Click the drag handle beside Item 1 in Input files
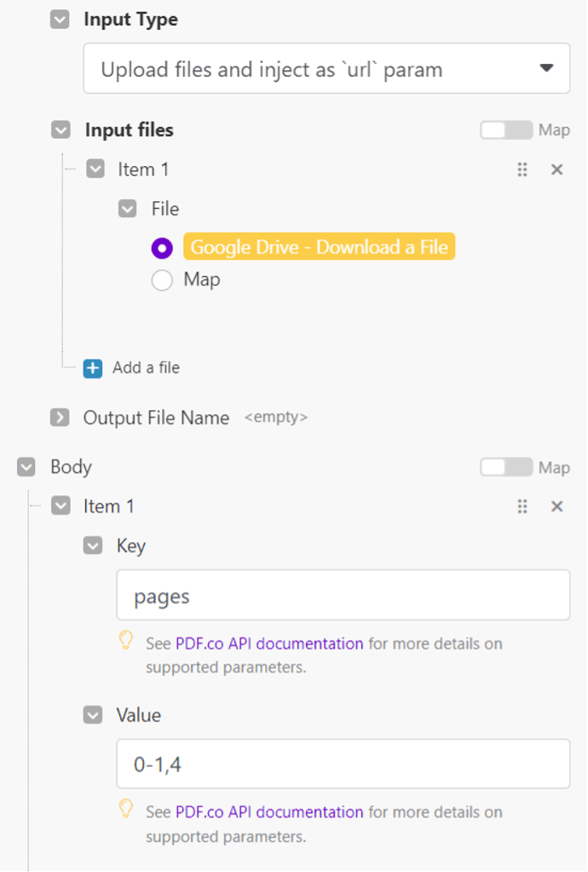Image resolution: width=588 pixels, height=872 pixels. pyautogui.click(x=522, y=170)
